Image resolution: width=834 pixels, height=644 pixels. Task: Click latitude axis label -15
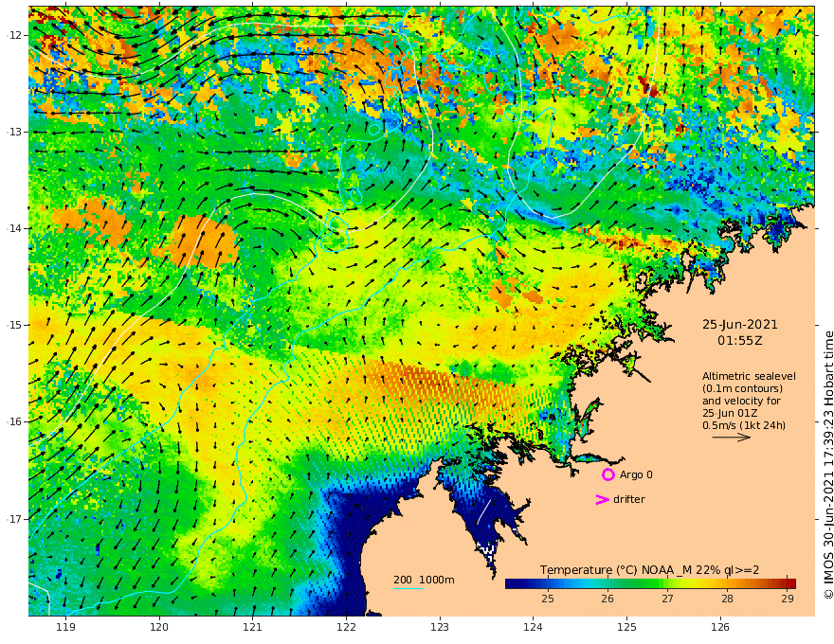(13, 325)
